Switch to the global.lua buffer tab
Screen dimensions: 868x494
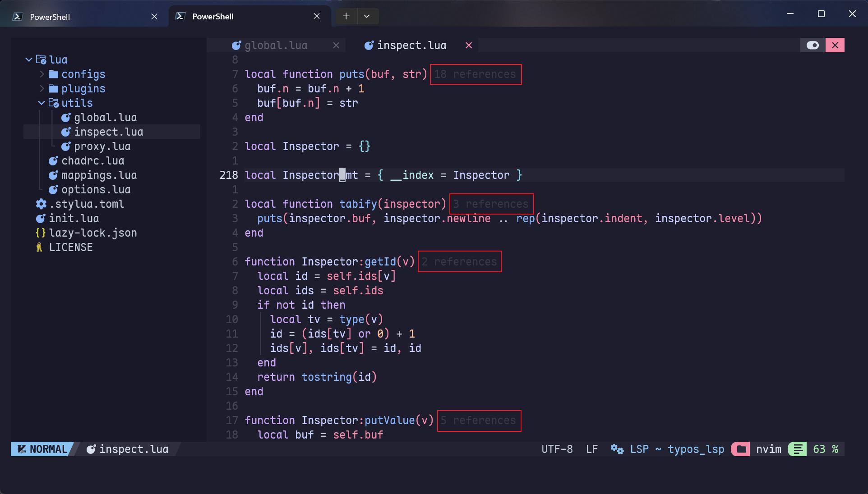(x=276, y=45)
